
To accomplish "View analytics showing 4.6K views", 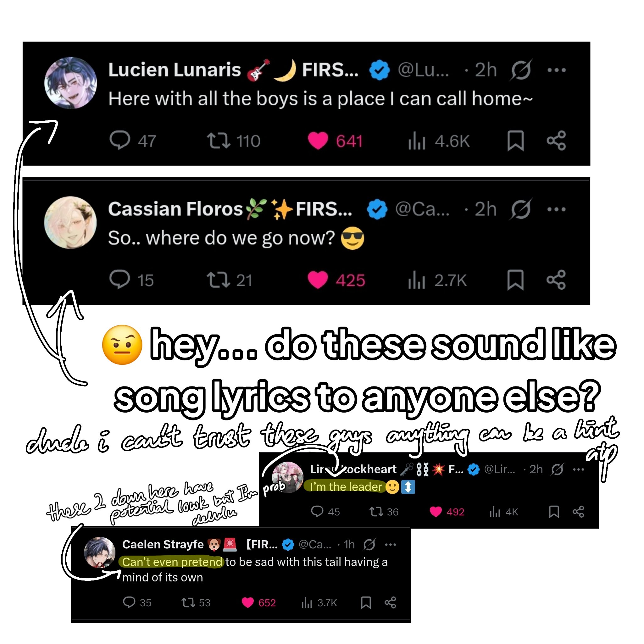I will coord(439,141).
